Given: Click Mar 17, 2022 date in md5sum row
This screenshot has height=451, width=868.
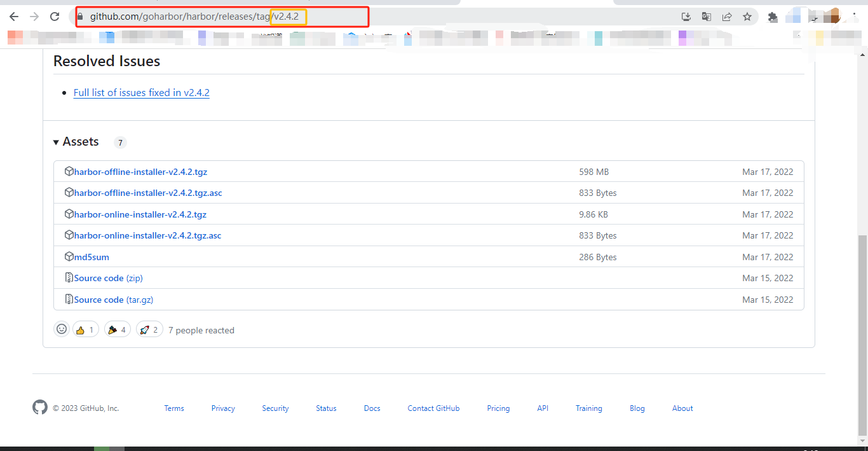Looking at the screenshot, I should (768, 257).
